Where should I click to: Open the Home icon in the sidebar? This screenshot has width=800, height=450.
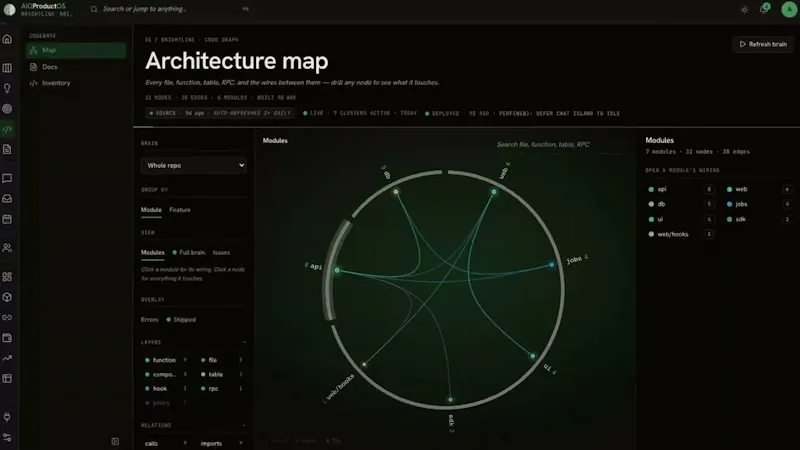tap(7, 39)
